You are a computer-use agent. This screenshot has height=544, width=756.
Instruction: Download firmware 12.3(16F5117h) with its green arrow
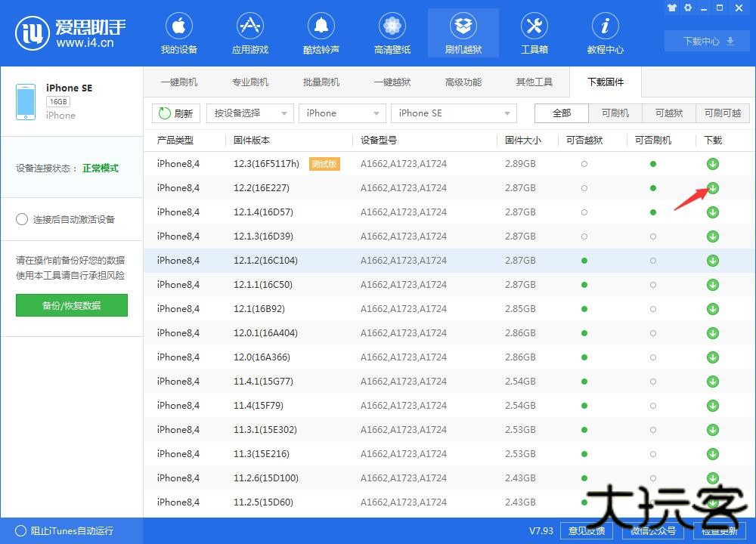pos(712,163)
